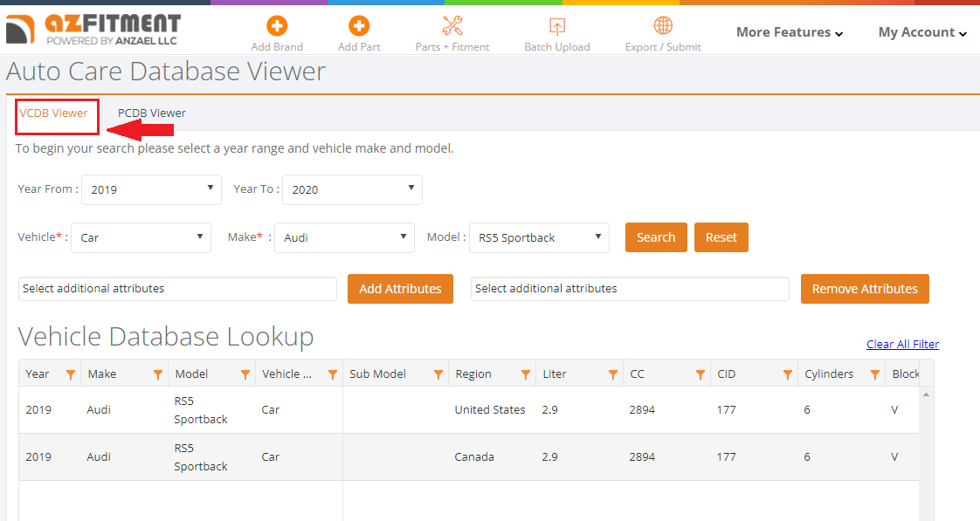Click the Clear All Filter link
This screenshot has width=980, height=521.
[902, 344]
